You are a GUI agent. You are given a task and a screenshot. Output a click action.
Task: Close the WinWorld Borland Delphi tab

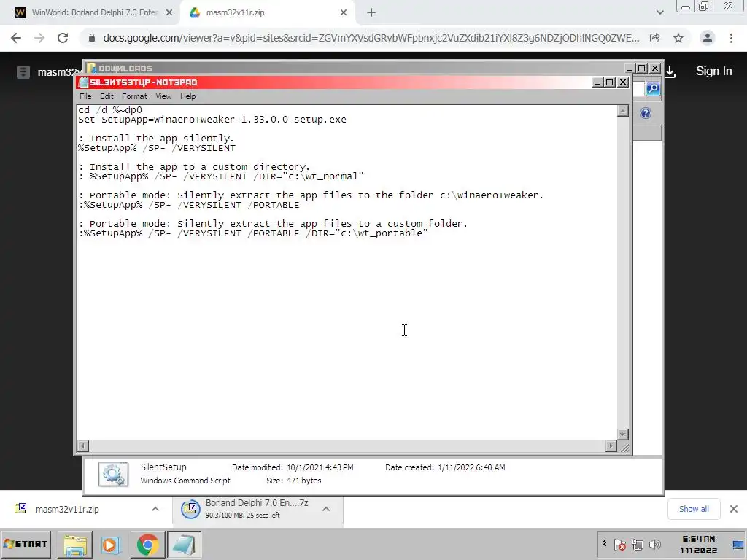[x=169, y=13]
